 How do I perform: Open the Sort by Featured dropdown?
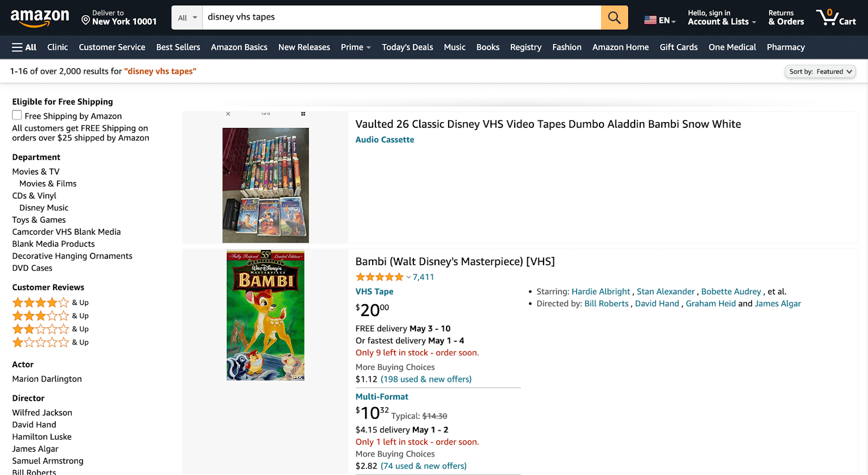820,71
